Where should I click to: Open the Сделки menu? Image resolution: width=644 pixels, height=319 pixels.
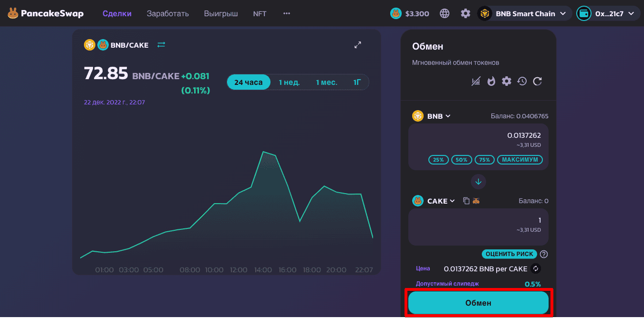click(117, 13)
